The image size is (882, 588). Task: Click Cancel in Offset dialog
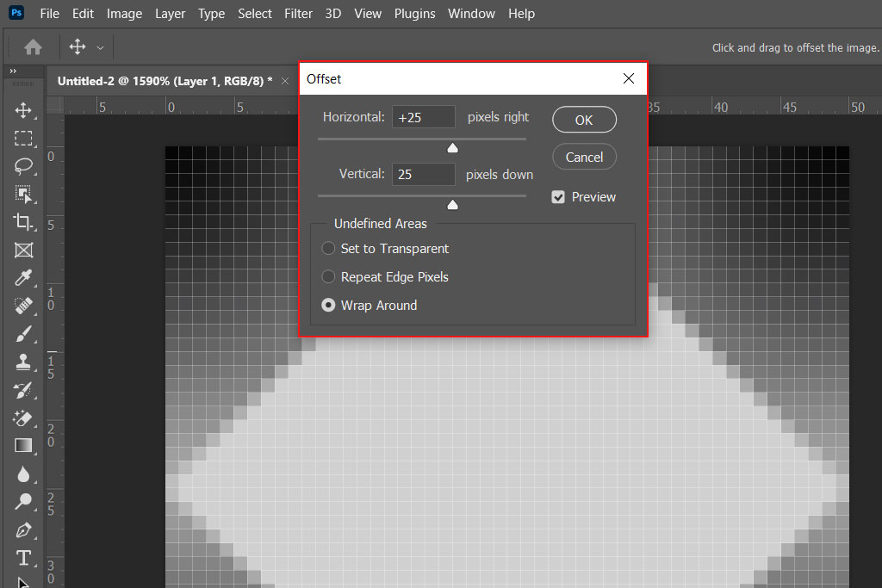(x=584, y=157)
